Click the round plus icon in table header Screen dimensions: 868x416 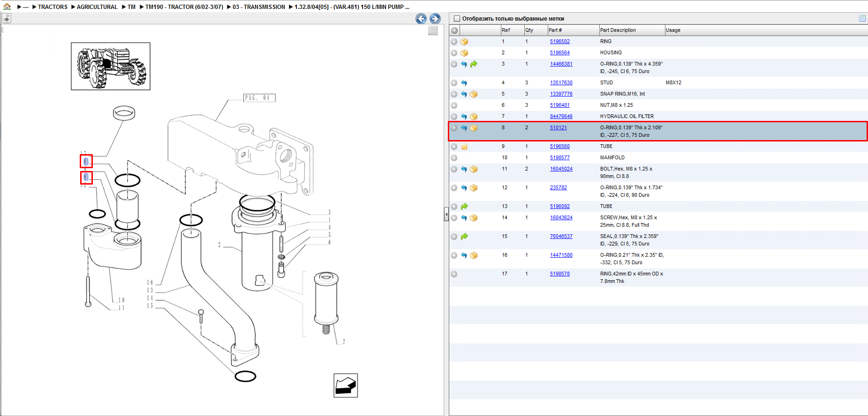point(454,30)
